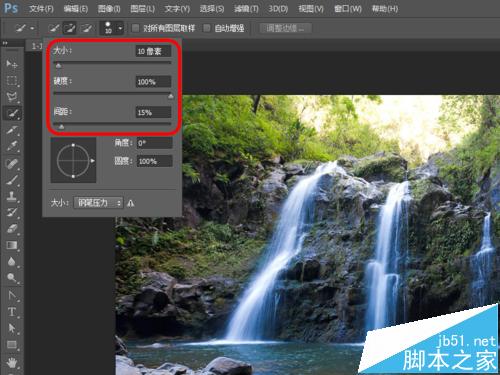
Task: Open the 视图(V) menu
Action: click(x=311, y=9)
